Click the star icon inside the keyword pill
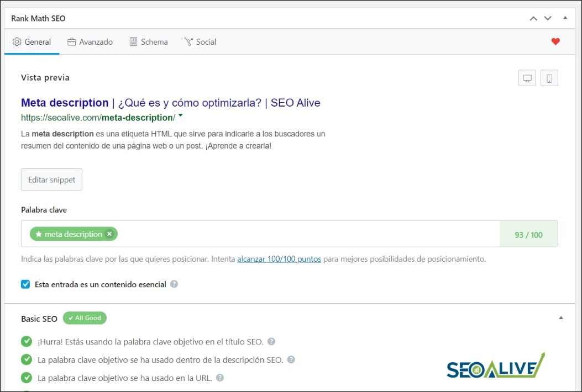This screenshot has width=582, height=392. [38, 234]
